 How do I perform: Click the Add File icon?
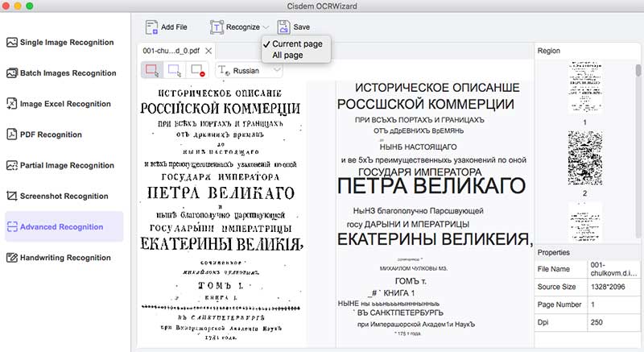point(150,27)
